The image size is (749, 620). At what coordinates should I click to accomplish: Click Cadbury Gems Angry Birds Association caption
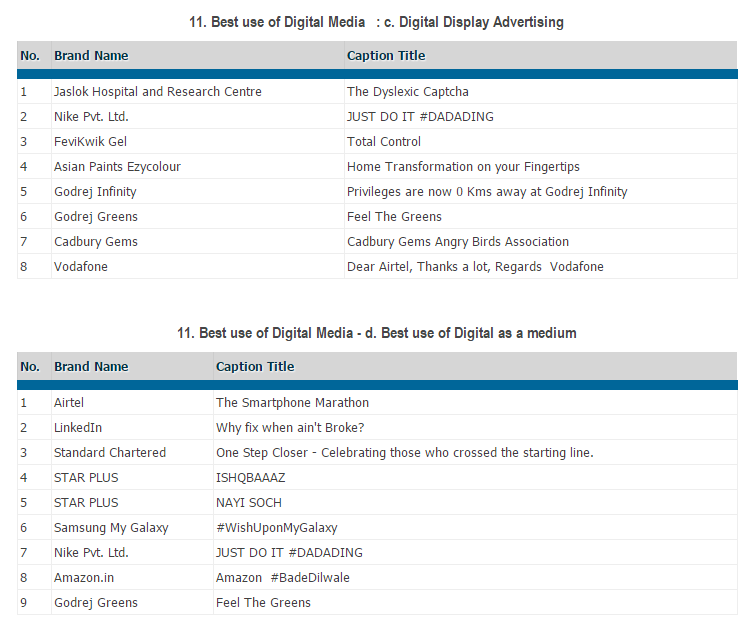click(x=457, y=242)
